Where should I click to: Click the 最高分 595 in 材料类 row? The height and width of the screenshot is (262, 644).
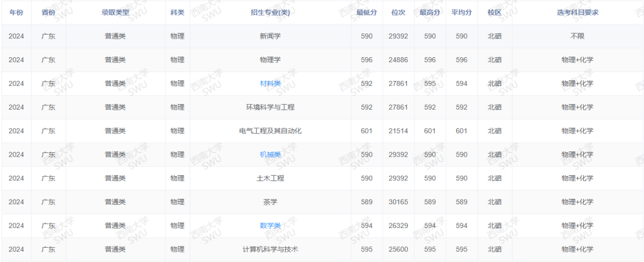[430, 83]
